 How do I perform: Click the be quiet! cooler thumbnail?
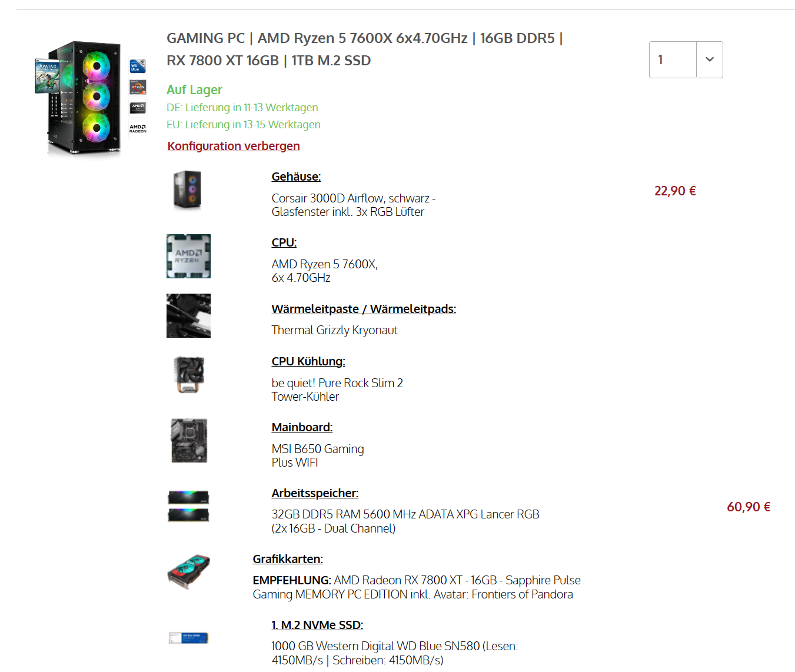point(188,374)
